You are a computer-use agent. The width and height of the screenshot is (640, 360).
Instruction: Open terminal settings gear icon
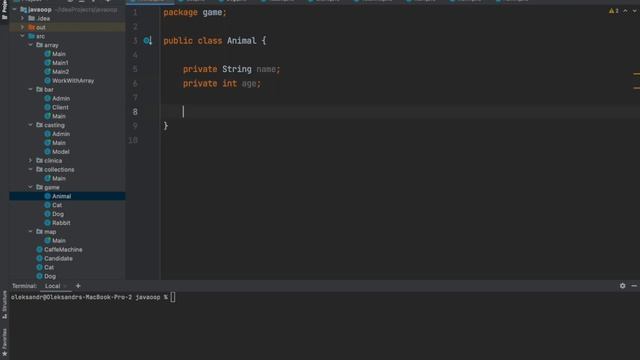(622, 286)
